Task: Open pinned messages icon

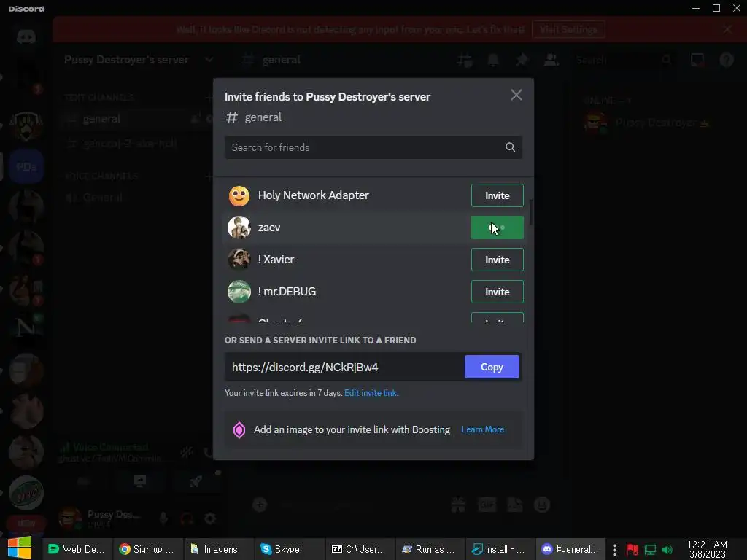Action: (x=522, y=60)
